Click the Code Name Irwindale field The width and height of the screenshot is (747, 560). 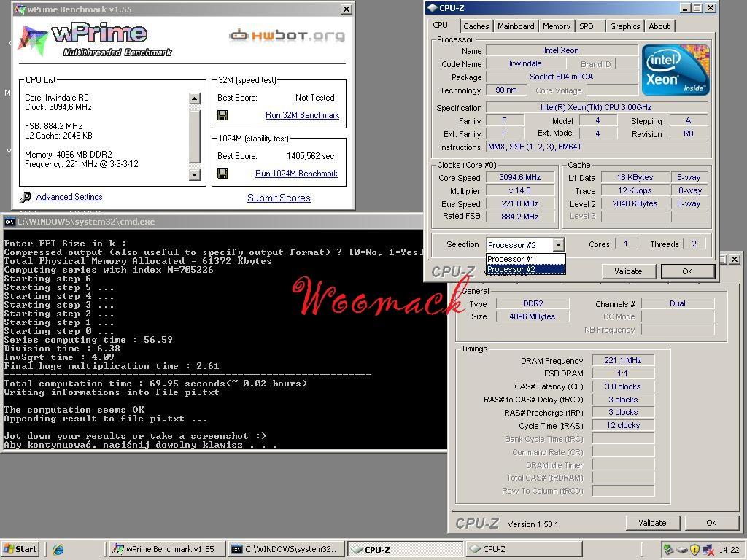pyautogui.click(x=525, y=64)
